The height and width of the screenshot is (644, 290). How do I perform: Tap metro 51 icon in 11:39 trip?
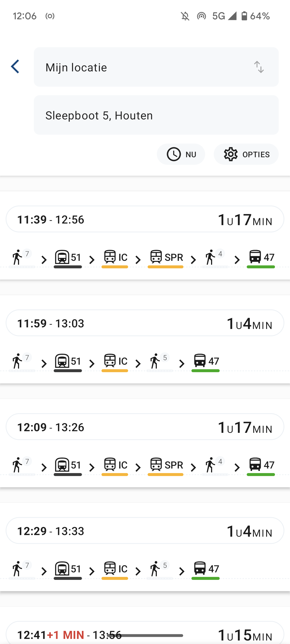pos(62,257)
